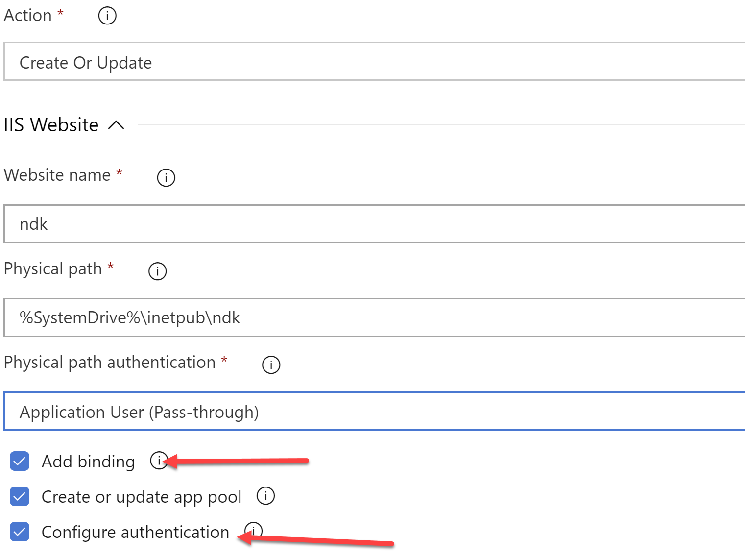Collapse the IIS Website section using the chevron
The height and width of the screenshot is (560, 745).
click(116, 125)
